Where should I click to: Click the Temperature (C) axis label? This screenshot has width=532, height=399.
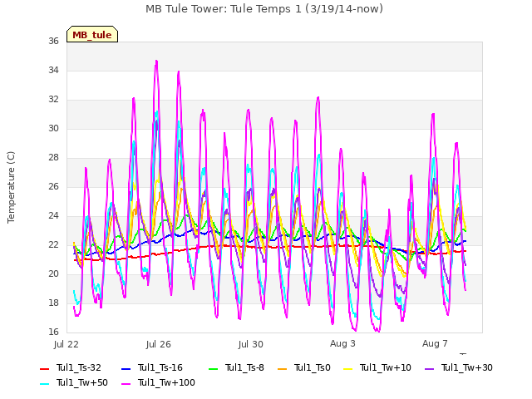[11, 187]
